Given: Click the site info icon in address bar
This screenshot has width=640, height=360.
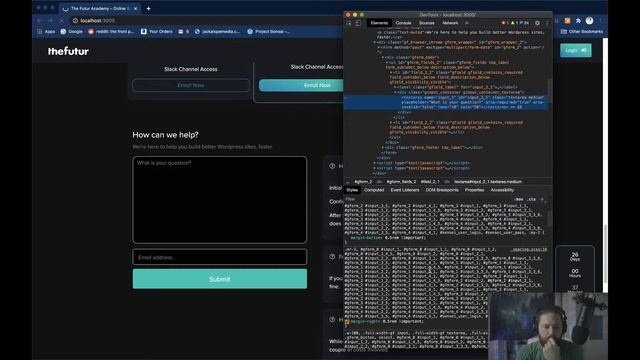Looking at the screenshot, I should [x=75, y=20].
